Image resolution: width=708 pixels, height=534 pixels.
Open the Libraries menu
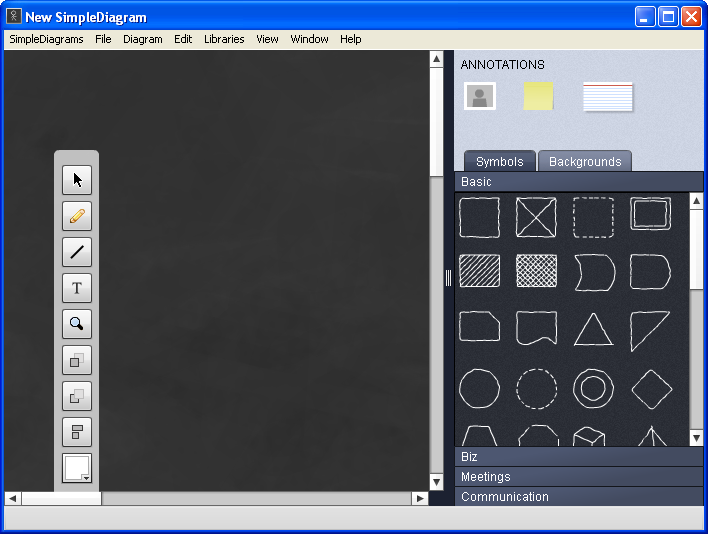coord(224,39)
